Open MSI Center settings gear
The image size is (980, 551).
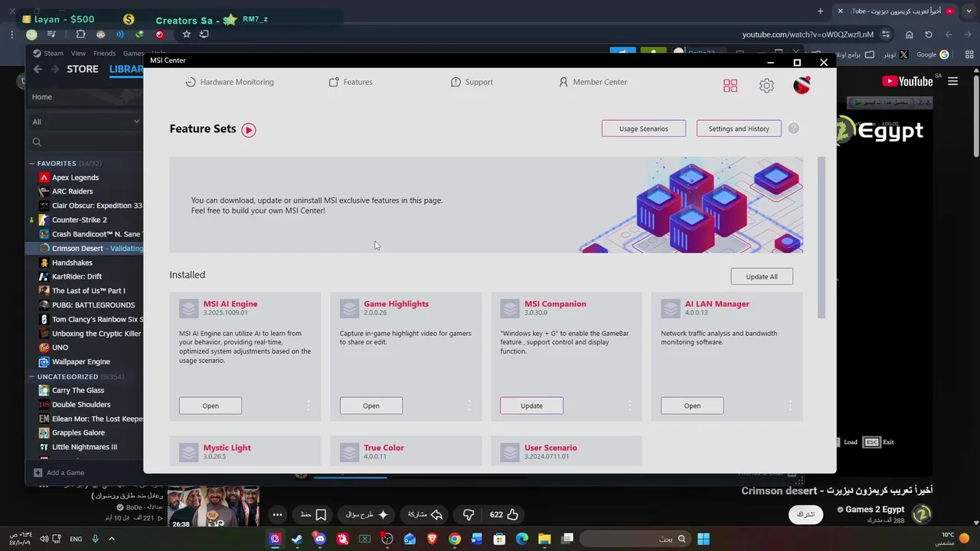[x=766, y=86]
